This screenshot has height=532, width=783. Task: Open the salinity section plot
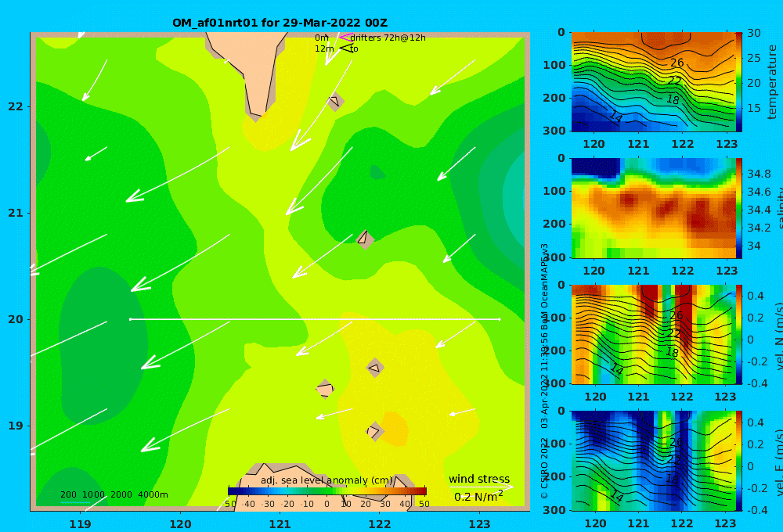tap(653, 208)
